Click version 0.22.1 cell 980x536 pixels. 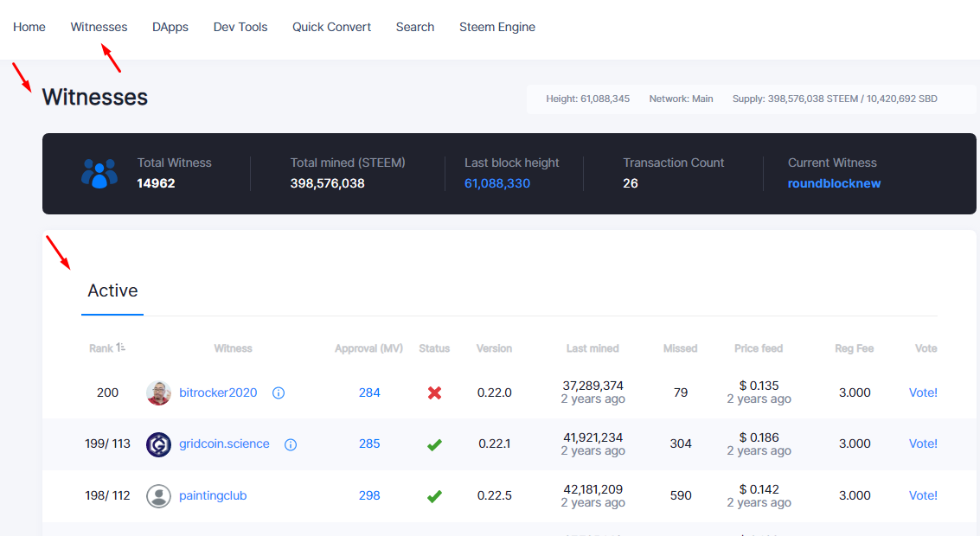(x=495, y=443)
